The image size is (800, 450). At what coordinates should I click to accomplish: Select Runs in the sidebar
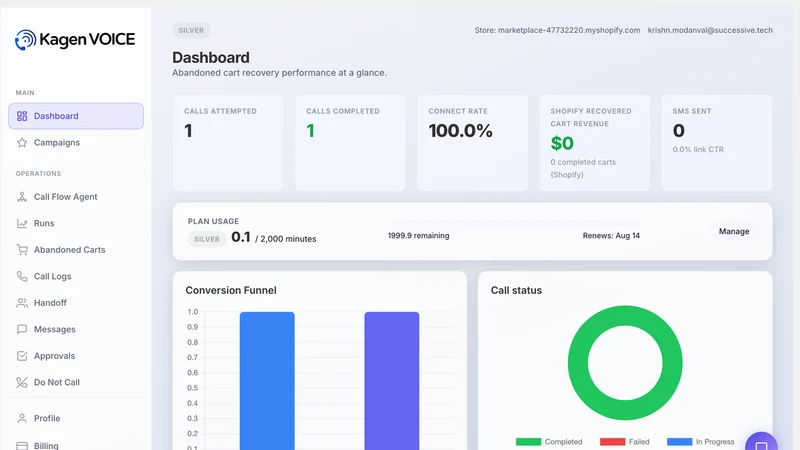76,223
